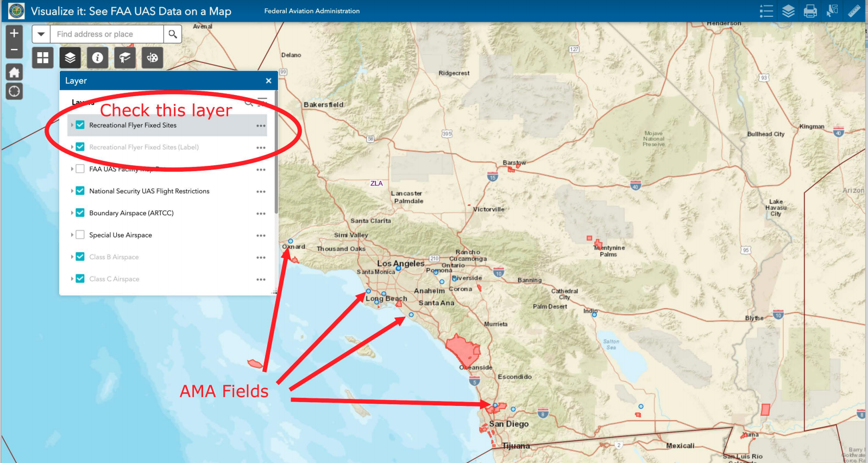Screen dimensions: 868x463
Task: Expand Class C Airspace layer details
Action: pyautogui.click(x=72, y=279)
